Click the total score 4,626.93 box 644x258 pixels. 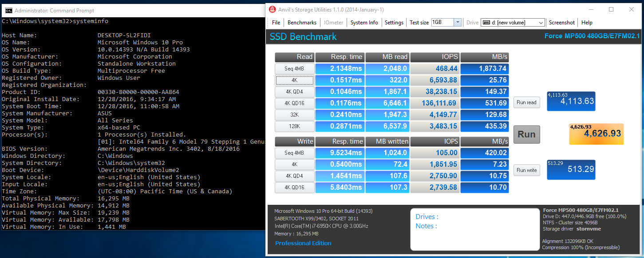point(596,134)
